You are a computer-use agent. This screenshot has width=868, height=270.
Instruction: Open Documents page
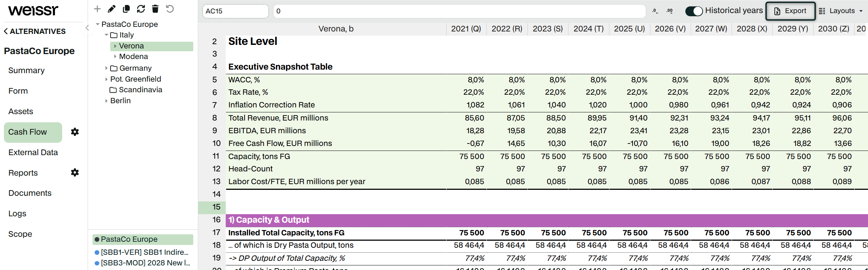[30, 193]
